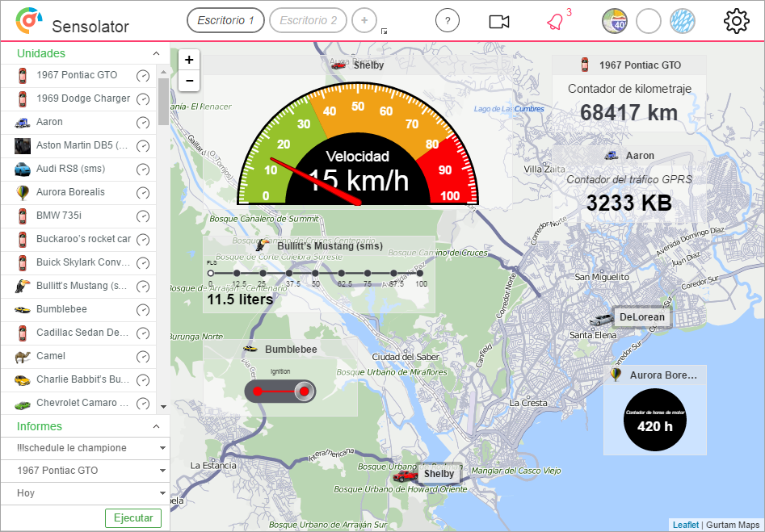Open the 1967 Pontiac GTO unit dropdown
The width and height of the screenshot is (765, 532).
pyautogui.click(x=86, y=470)
